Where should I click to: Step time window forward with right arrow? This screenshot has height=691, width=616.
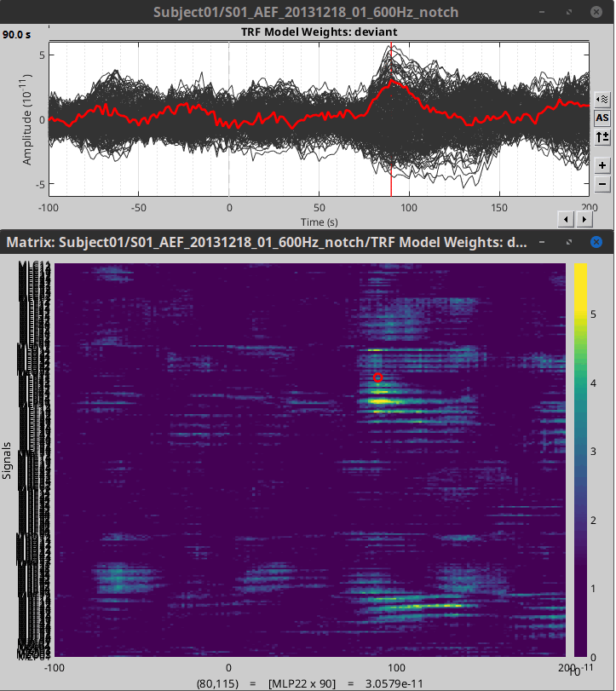584,220
